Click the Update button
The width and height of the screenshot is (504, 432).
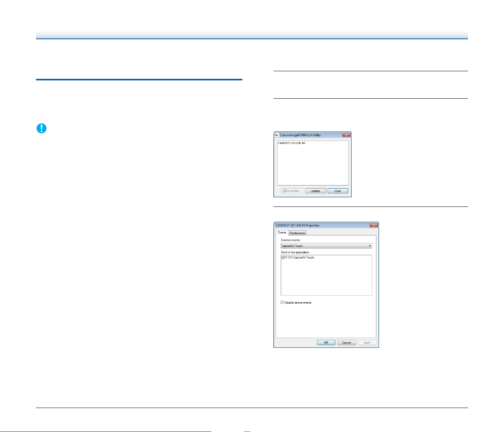click(315, 191)
